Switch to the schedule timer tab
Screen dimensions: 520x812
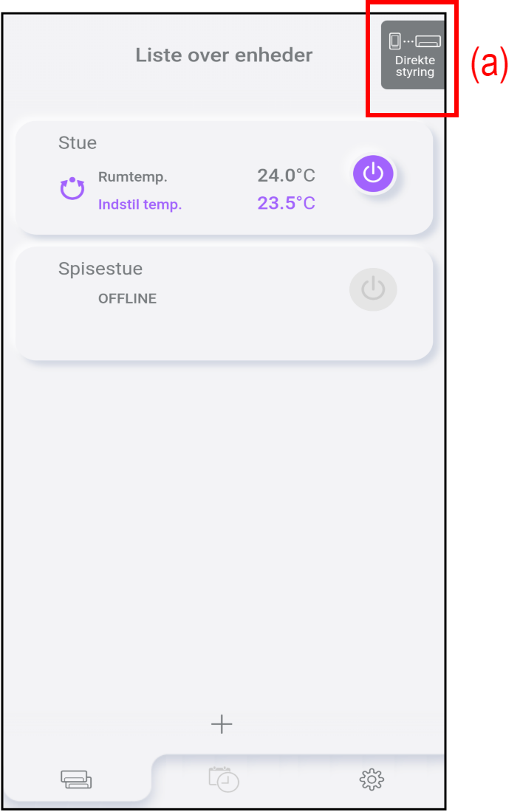pos(224,779)
